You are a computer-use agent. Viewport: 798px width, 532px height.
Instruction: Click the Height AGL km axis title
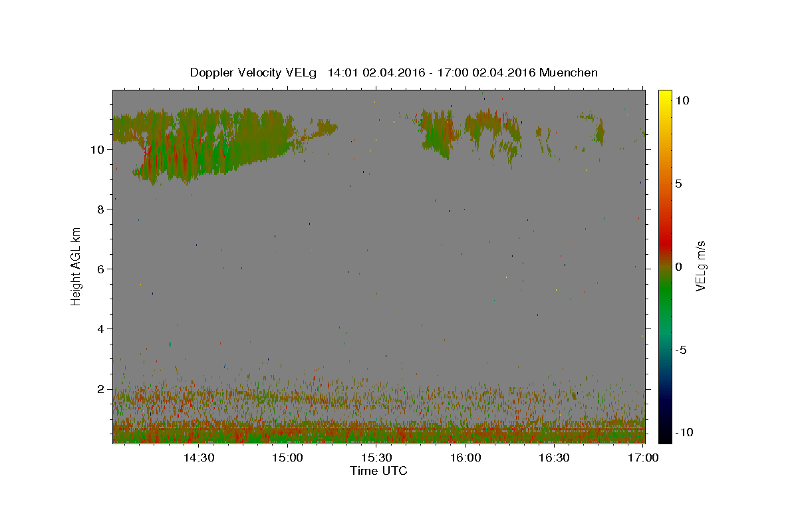(76, 266)
